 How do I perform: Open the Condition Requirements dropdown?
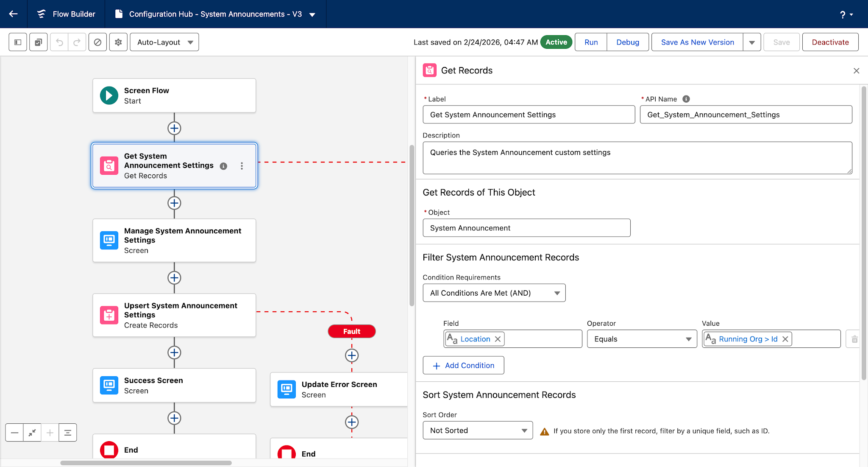(494, 293)
